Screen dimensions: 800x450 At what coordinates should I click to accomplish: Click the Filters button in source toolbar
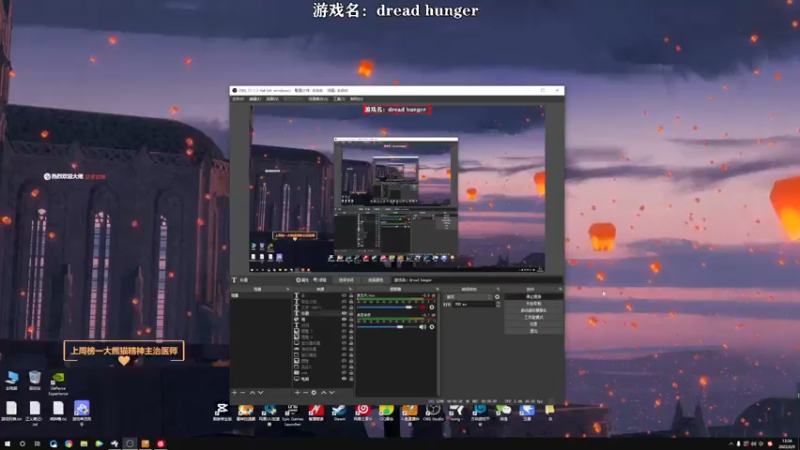(320, 280)
